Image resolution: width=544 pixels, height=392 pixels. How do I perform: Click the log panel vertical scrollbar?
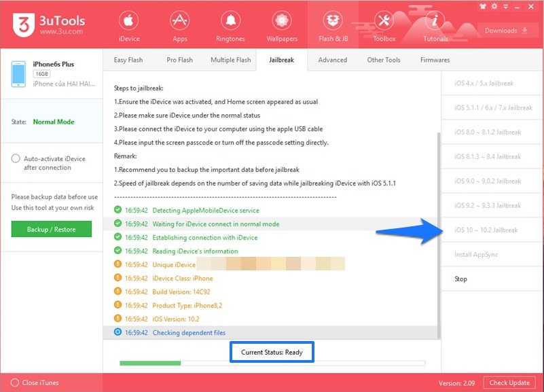(x=439, y=235)
